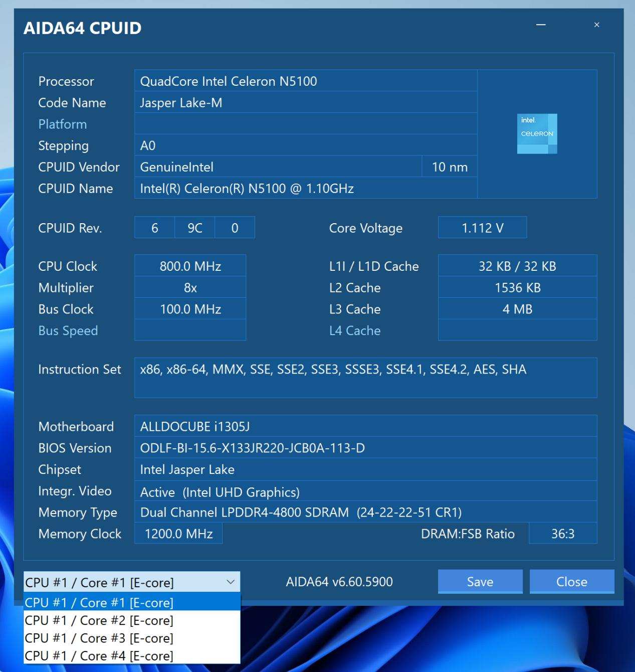Screen dimensions: 635x672
Task: Click the Instruction Set text box
Action: [366, 378]
